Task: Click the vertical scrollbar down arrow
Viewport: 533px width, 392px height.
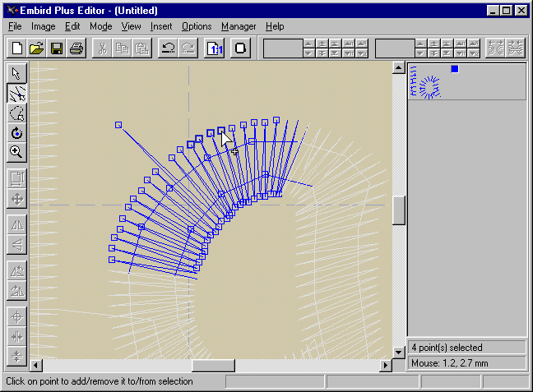Action: click(398, 352)
